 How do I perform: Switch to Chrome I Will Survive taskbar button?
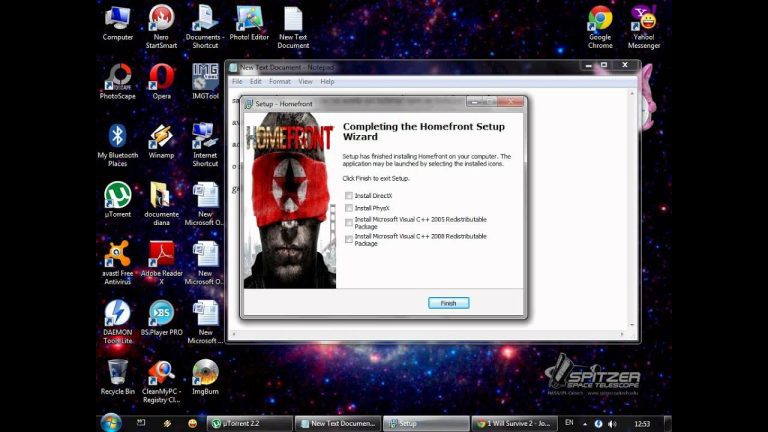click(x=514, y=424)
